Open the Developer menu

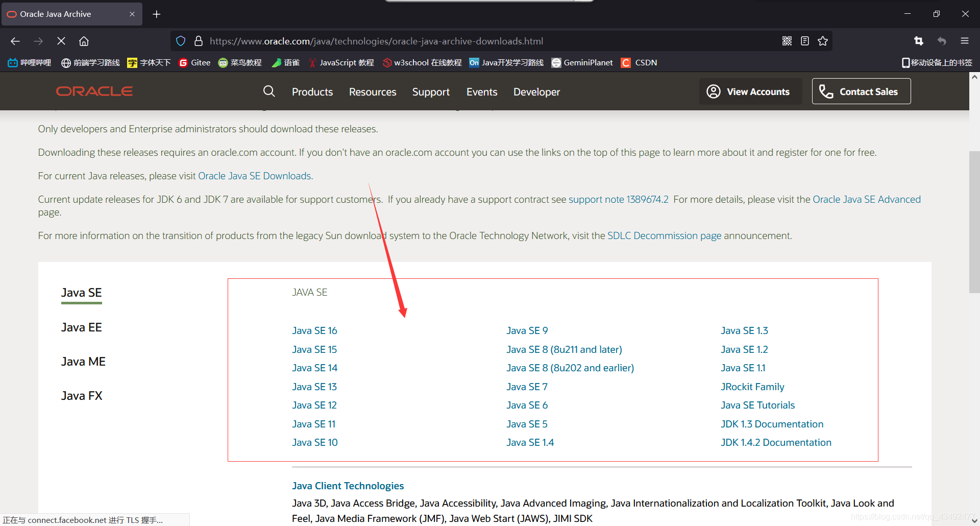click(536, 92)
